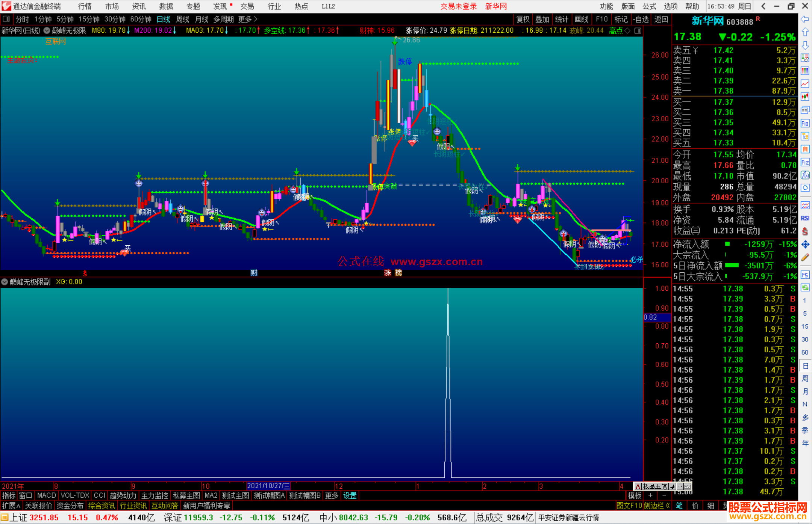Click the RSI indicator icon in the sidebar
The image size is (812, 524).
tap(805, 218)
